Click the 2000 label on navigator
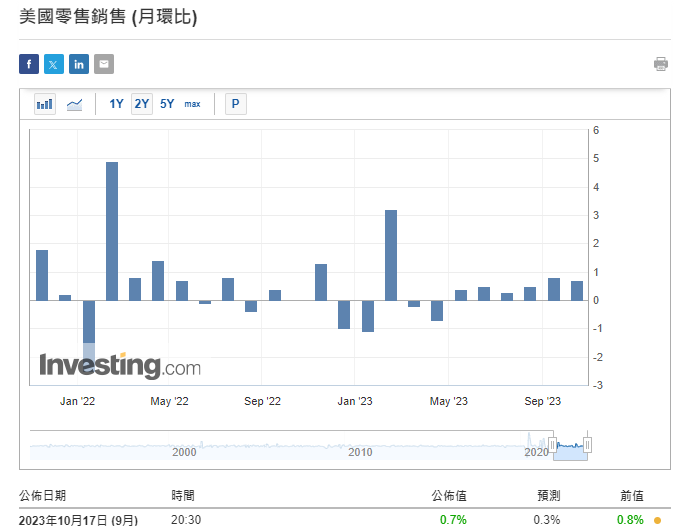The image size is (689, 526). click(184, 452)
